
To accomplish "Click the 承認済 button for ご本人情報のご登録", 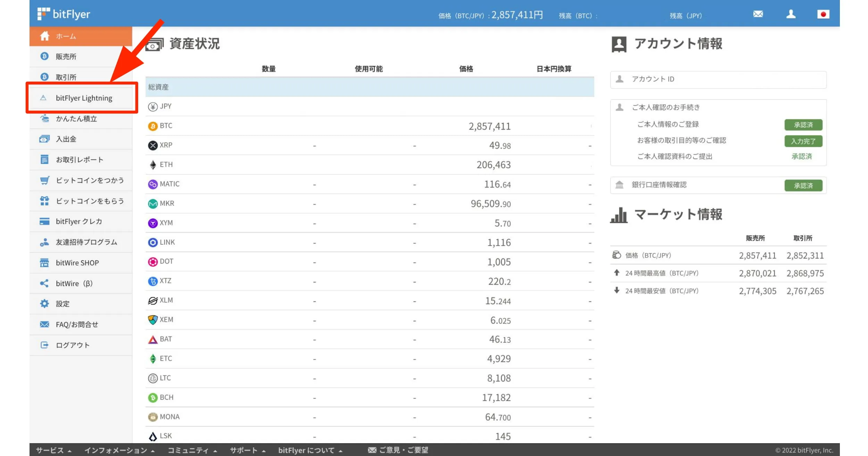I will click(x=803, y=125).
